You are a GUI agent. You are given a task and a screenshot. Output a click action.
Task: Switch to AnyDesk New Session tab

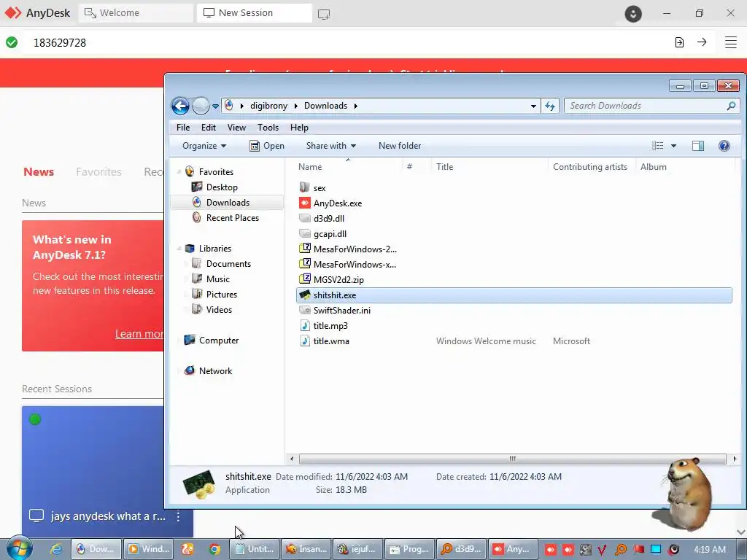click(x=255, y=13)
